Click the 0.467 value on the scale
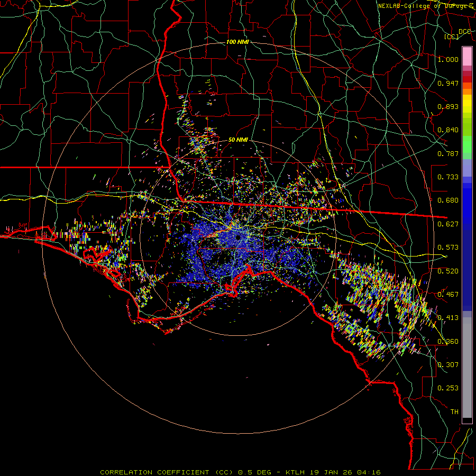This screenshot has height=476, width=476. 448,295
